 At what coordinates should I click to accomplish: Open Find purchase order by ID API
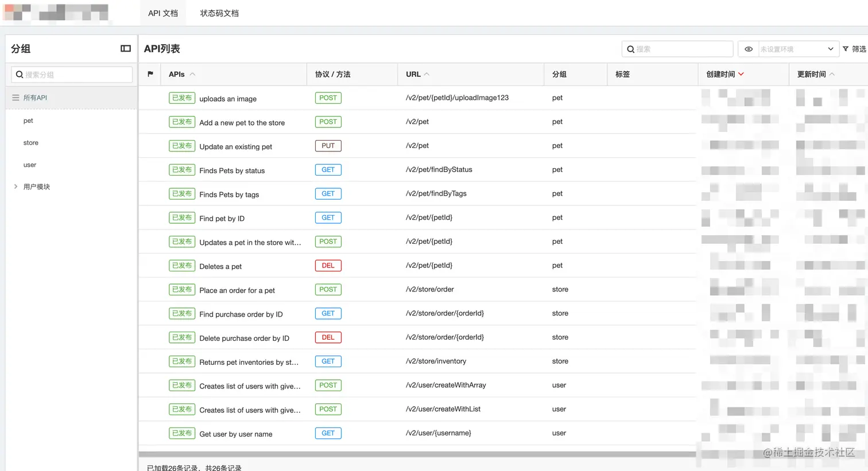click(241, 314)
